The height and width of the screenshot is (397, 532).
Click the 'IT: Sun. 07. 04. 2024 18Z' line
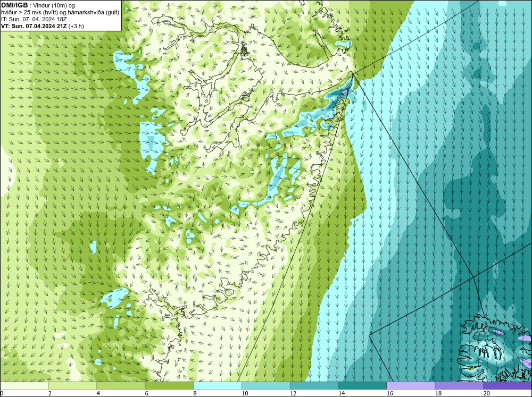pos(34,19)
